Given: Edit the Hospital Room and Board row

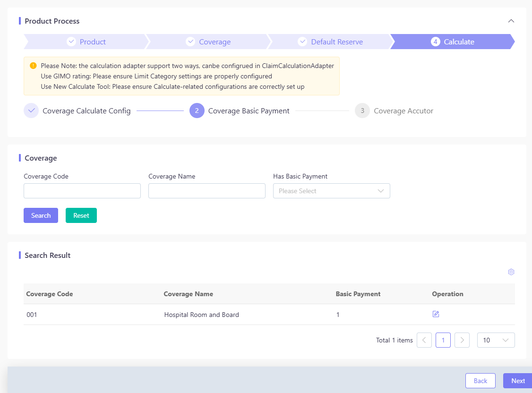Looking at the screenshot, I should 436,314.
